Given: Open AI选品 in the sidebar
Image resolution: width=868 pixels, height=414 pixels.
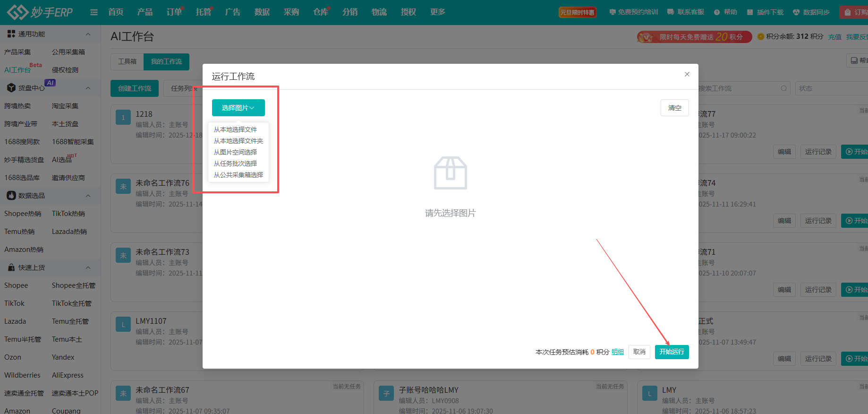Looking at the screenshot, I should pos(62,160).
